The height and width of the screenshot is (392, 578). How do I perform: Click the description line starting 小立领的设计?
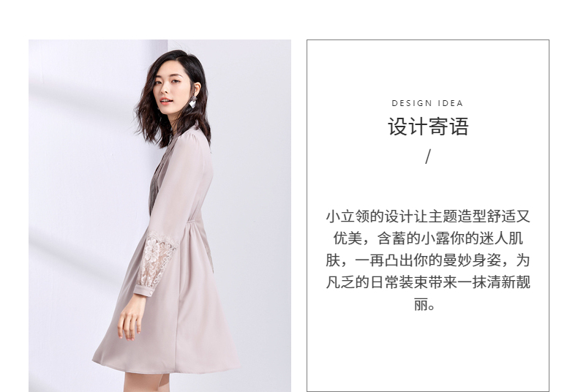pyautogui.click(x=428, y=216)
